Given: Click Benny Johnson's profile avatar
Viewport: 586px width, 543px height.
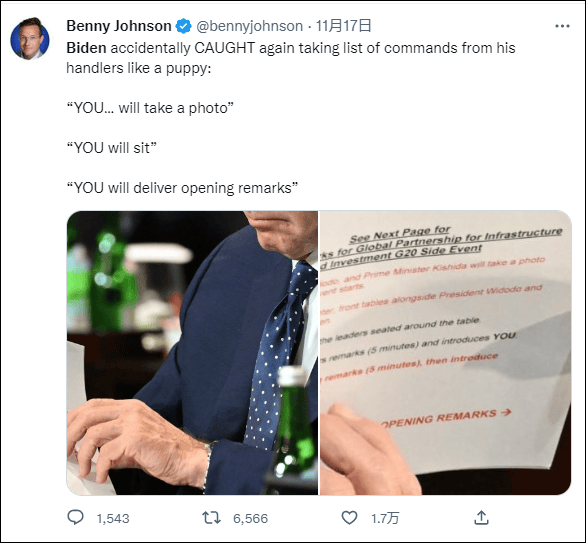Looking at the screenshot, I should point(30,39).
